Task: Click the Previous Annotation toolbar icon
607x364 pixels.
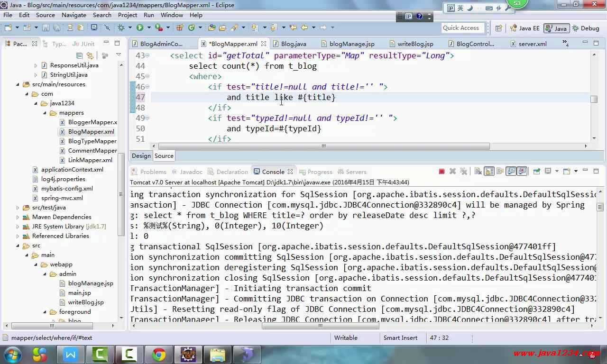Action: point(274,27)
